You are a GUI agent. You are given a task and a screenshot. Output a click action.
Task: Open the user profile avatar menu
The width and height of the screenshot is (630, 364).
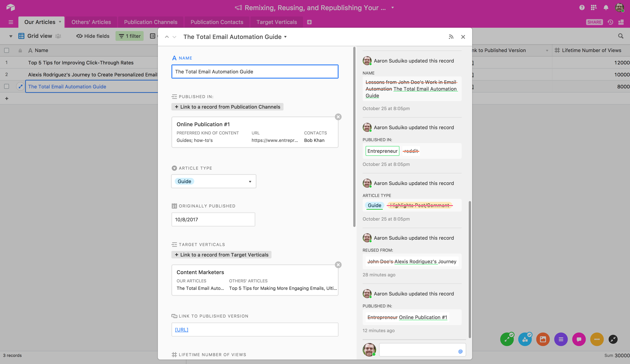tap(619, 7)
